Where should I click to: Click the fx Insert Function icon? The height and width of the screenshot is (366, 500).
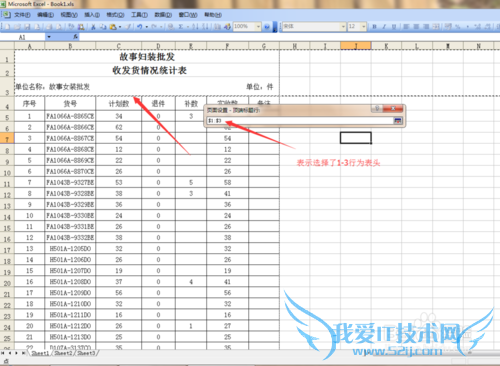pos(76,37)
